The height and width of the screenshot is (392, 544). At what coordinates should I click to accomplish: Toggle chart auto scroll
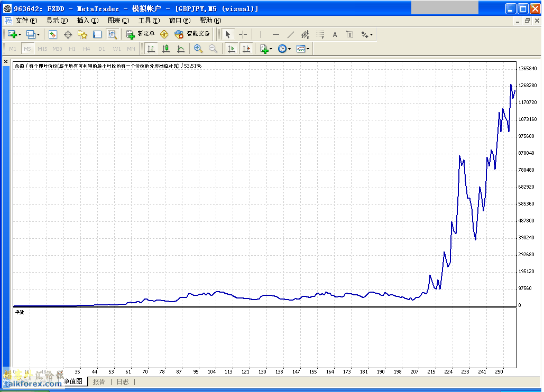coord(232,49)
